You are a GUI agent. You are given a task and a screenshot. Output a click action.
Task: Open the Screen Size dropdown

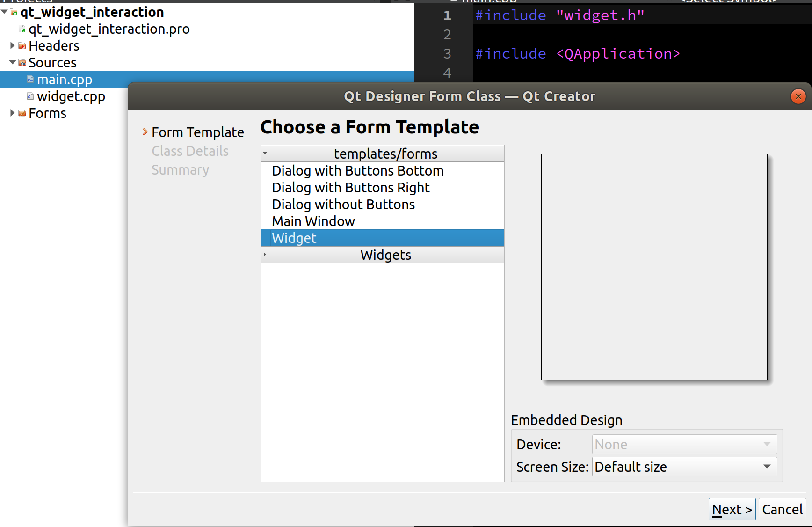coord(685,467)
